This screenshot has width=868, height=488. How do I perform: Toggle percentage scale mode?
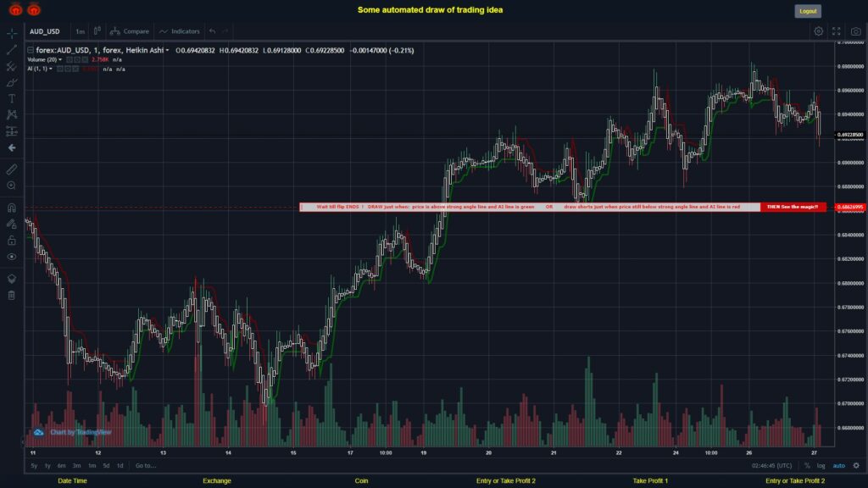coord(807,466)
